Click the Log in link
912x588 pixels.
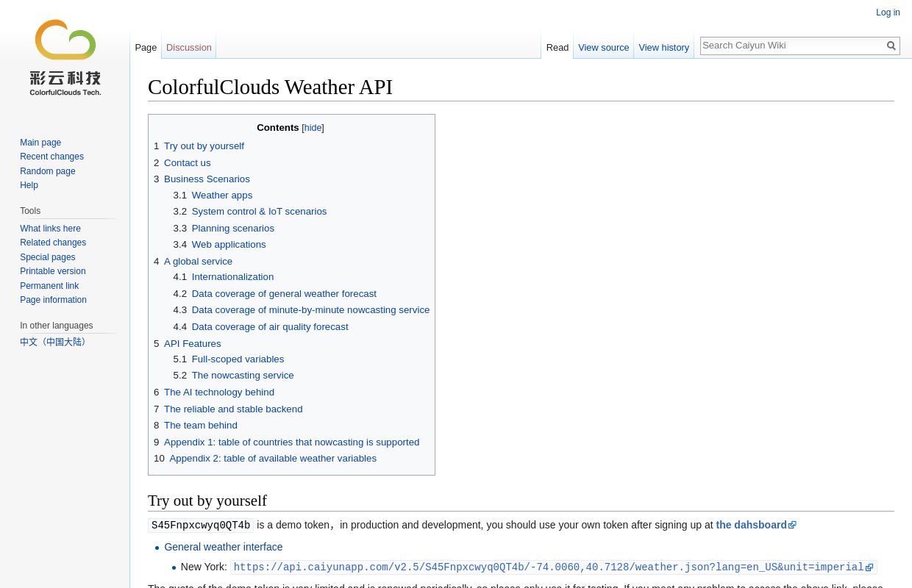(888, 12)
